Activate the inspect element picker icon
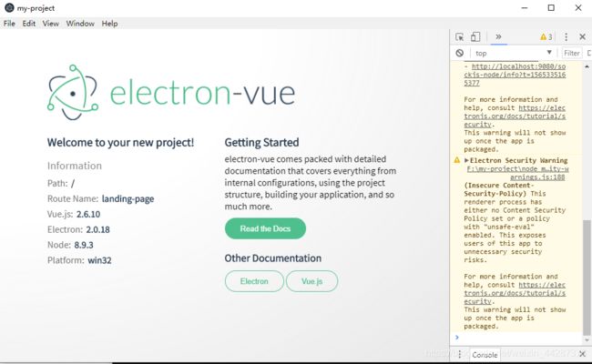 point(459,37)
